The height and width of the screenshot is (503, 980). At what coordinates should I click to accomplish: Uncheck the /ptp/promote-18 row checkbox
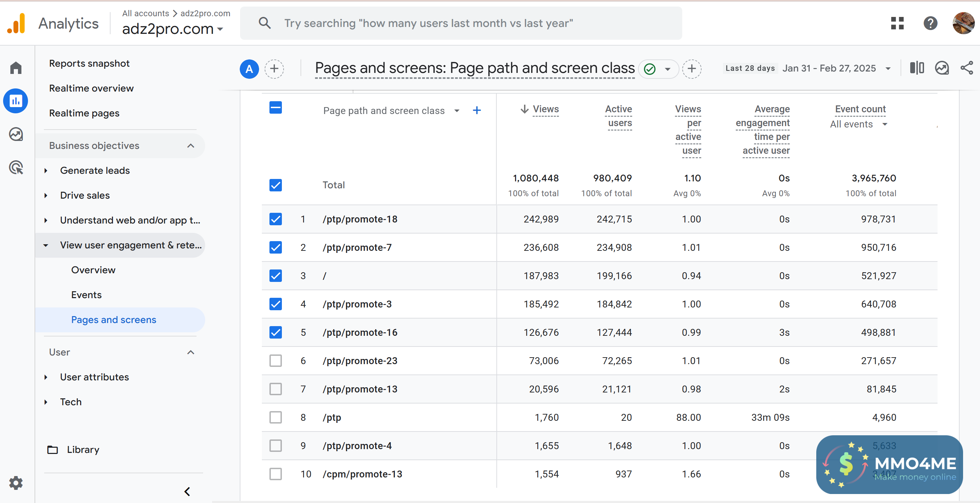point(275,219)
